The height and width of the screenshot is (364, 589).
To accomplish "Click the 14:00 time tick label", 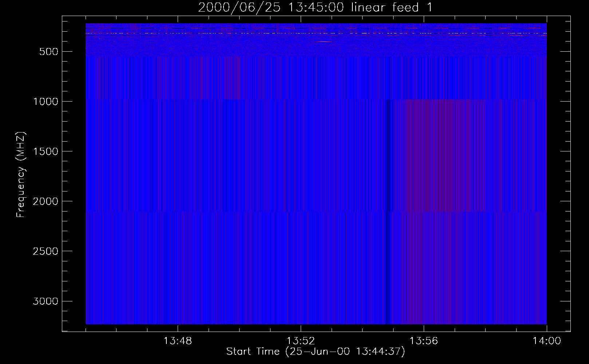I will coord(547,341).
